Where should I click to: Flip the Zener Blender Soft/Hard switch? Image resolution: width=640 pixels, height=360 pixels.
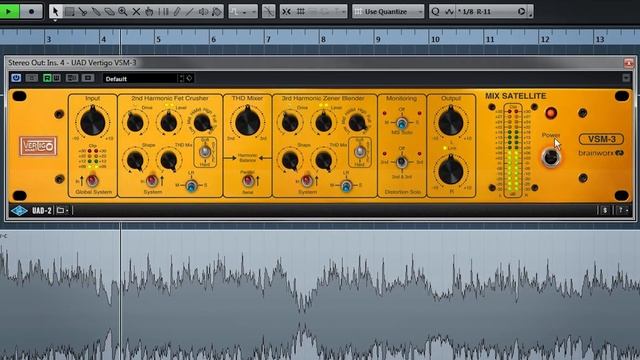tap(360, 151)
